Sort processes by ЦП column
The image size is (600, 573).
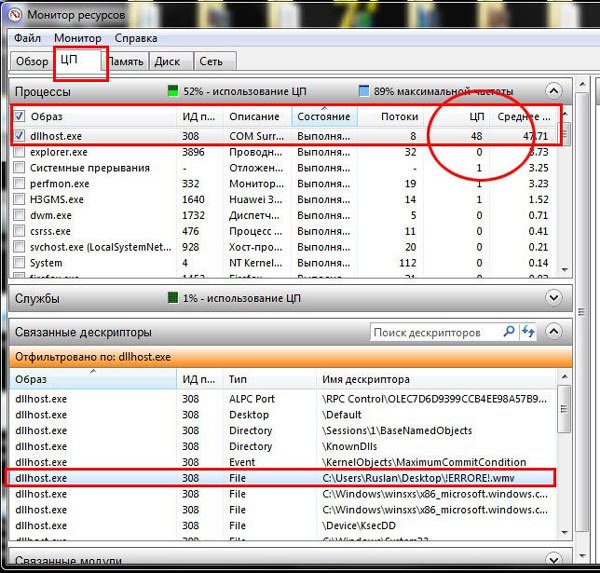457,116
